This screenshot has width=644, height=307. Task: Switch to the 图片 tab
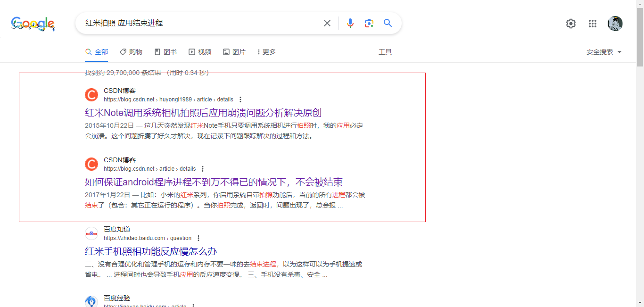pyautogui.click(x=234, y=52)
